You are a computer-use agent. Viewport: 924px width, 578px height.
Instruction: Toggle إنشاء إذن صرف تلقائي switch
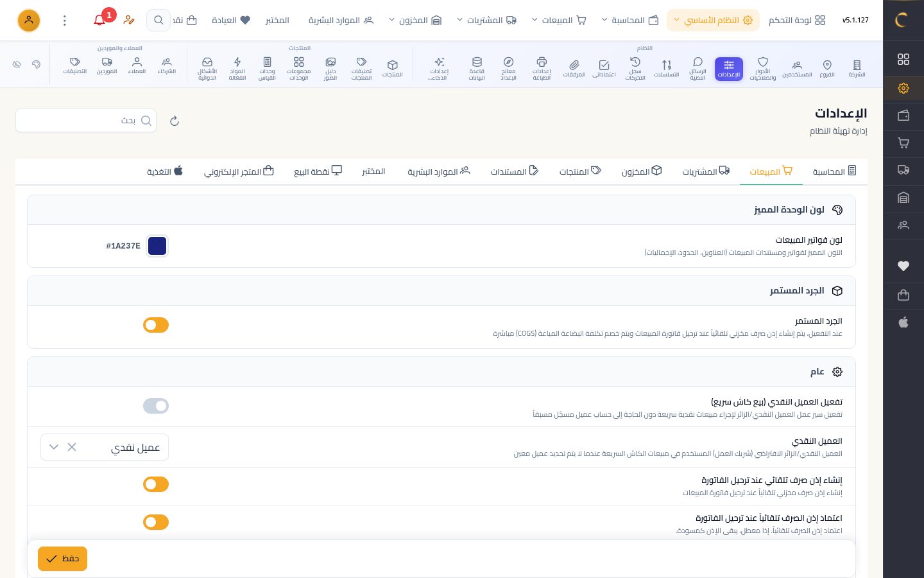(x=156, y=484)
